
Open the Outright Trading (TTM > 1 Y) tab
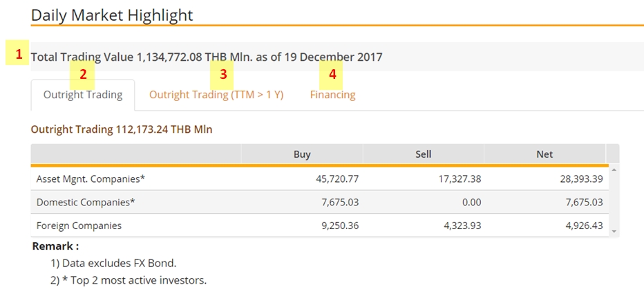pos(216,95)
